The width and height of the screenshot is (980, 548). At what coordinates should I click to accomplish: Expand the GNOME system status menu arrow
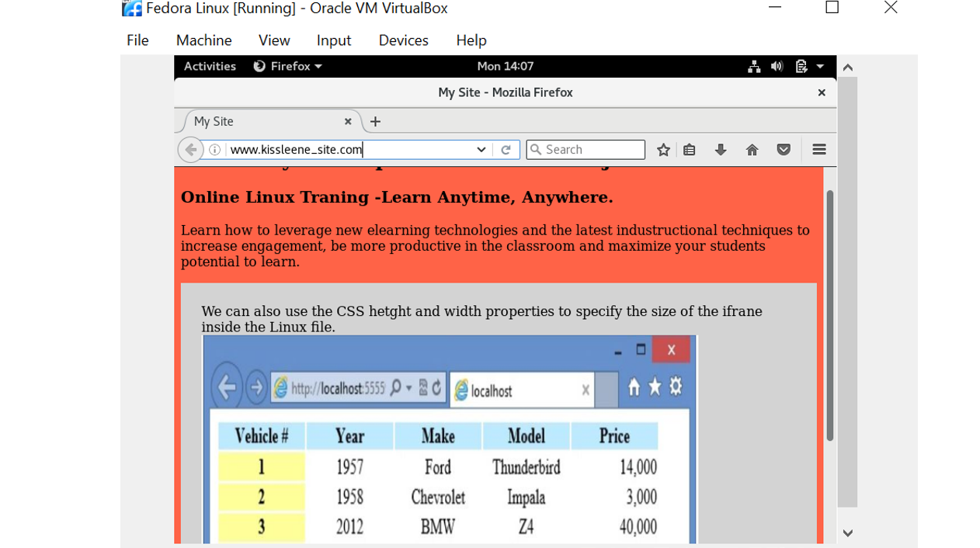point(820,66)
